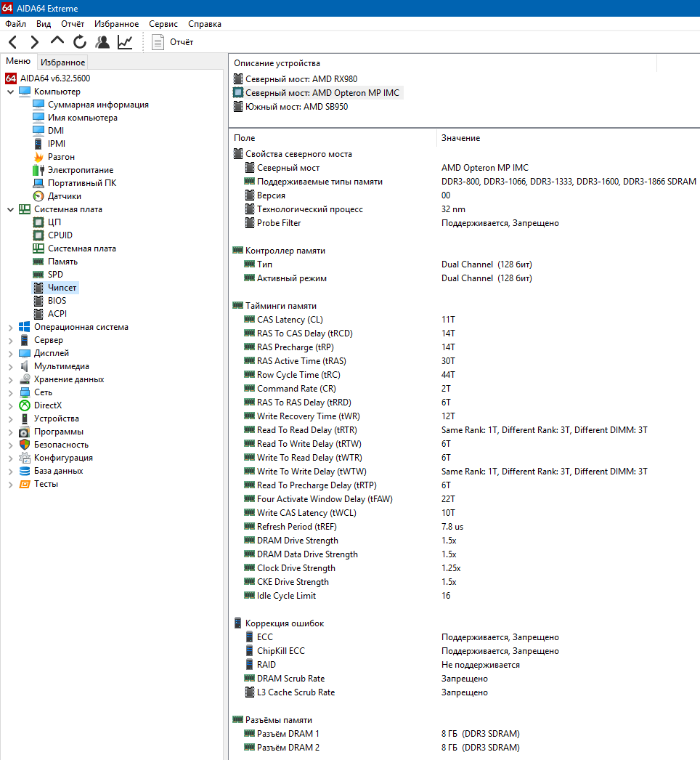Select AIDA64 v6.32.5600 root item
The width and height of the screenshot is (700, 760).
[47, 78]
